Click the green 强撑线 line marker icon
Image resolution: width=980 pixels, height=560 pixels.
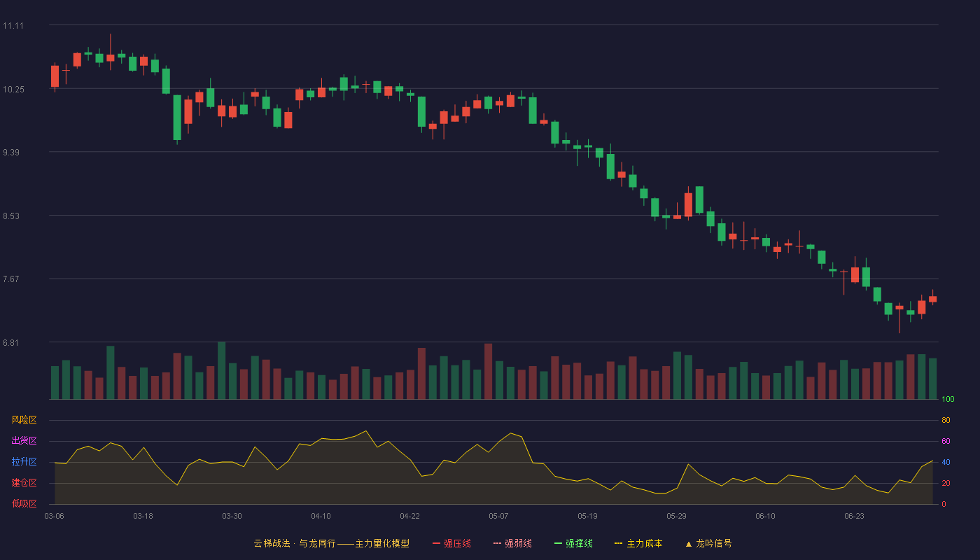click(x=558, y=543)
